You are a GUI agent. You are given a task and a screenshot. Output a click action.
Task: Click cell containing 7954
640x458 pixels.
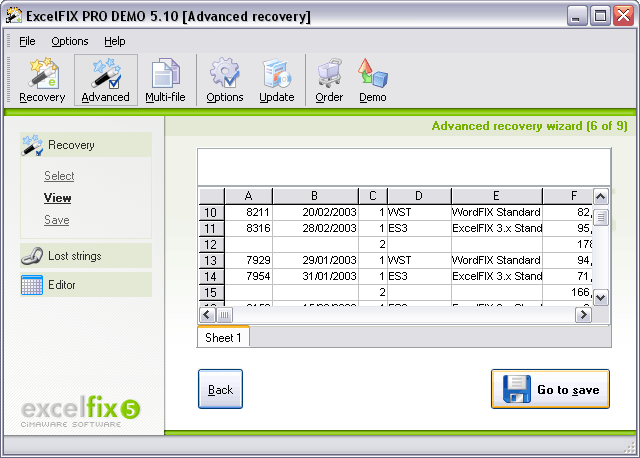248,276
